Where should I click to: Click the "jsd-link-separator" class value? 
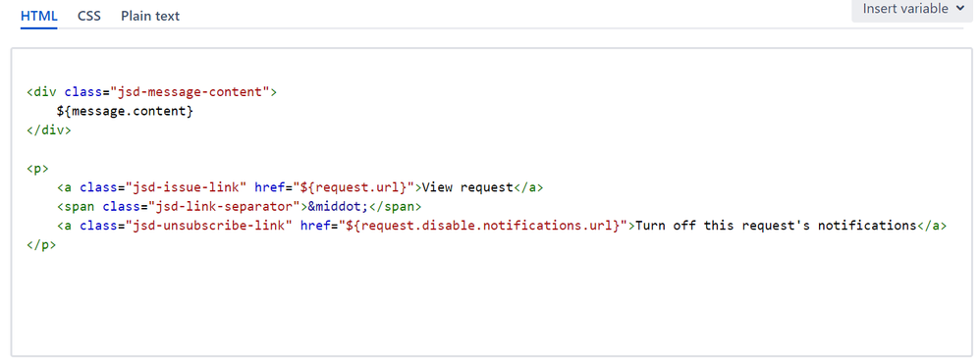tap(224, 207)
